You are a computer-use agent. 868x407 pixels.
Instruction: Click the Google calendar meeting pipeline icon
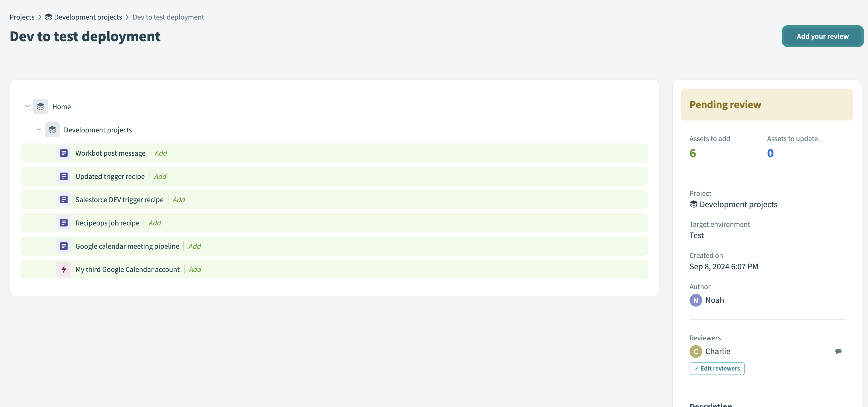point(64,246)
